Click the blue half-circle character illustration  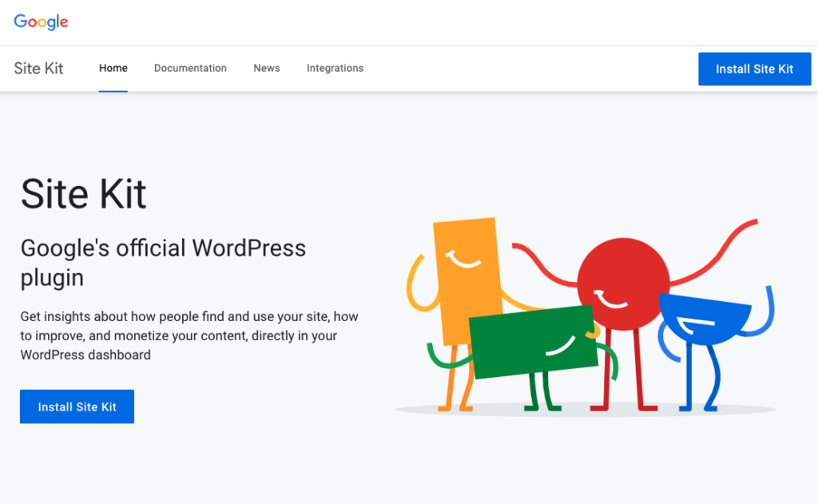point(705,318)
